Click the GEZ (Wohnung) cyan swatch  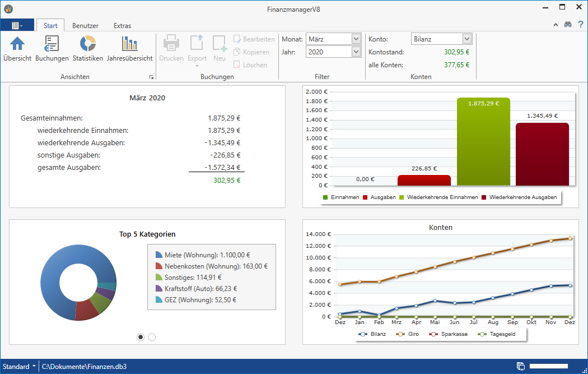tap(158, 300)
